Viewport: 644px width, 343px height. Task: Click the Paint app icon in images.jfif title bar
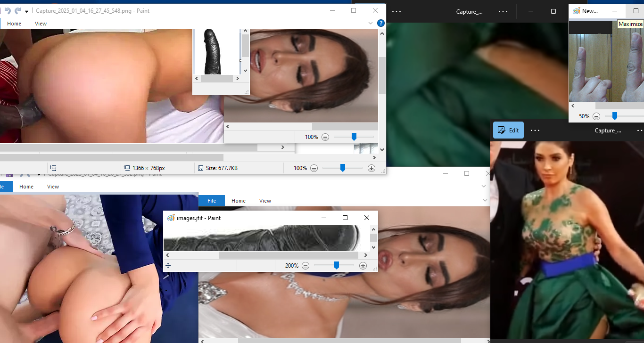click(x=171, y=218)
